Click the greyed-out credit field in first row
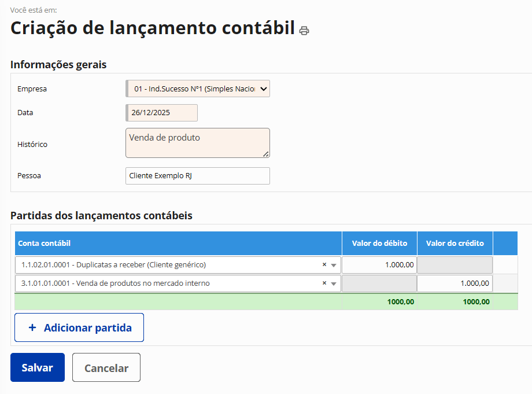 455,265
